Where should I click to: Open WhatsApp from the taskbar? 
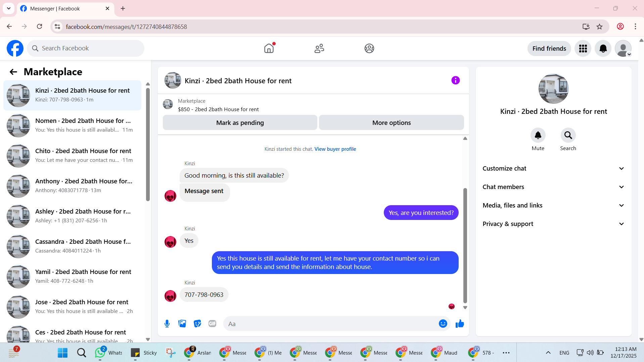108,353
